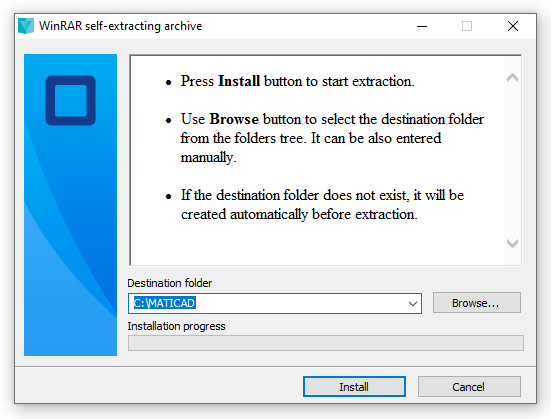Minimize the self-extracting archive window
551x419 pixels.
pos(422,26)
